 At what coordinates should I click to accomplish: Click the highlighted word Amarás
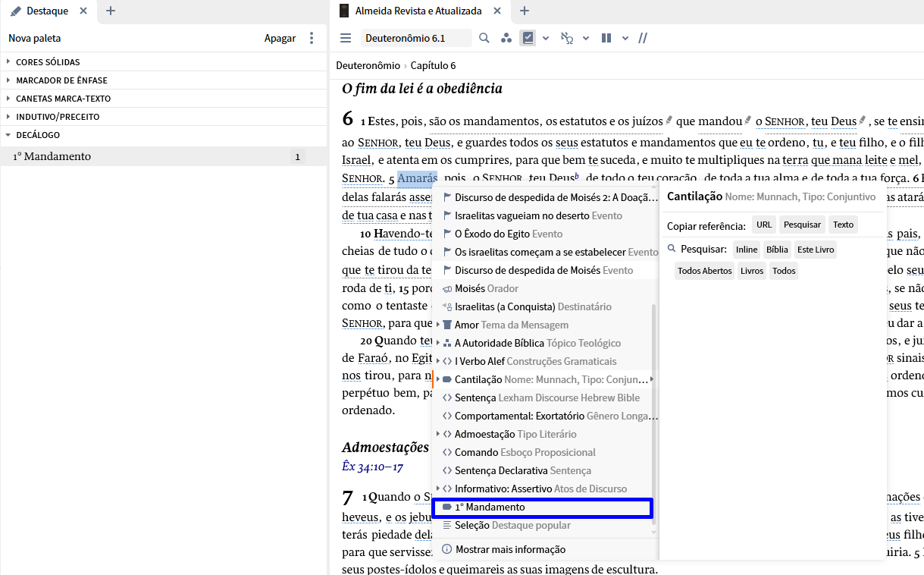418,178
